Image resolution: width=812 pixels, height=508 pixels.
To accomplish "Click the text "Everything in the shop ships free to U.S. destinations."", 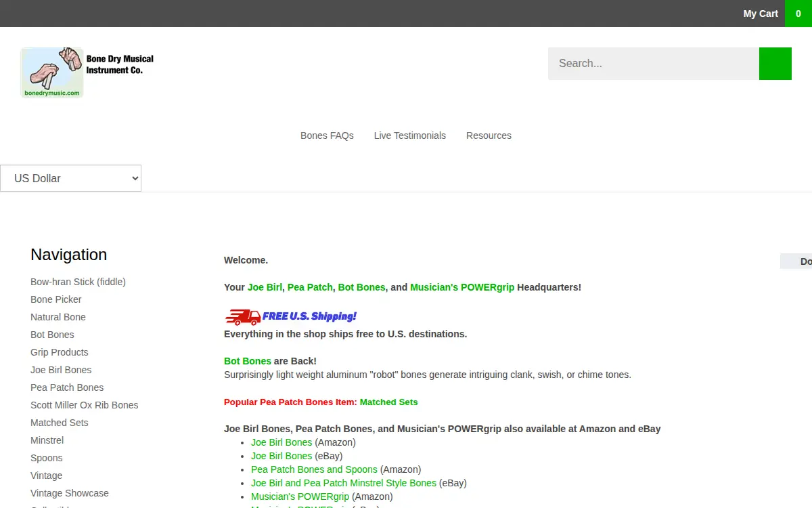I will [x=345, y=334].
